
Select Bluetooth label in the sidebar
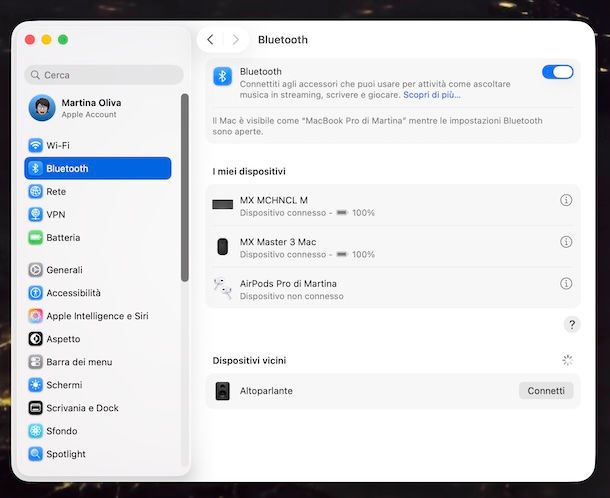(x=67, y=168)
